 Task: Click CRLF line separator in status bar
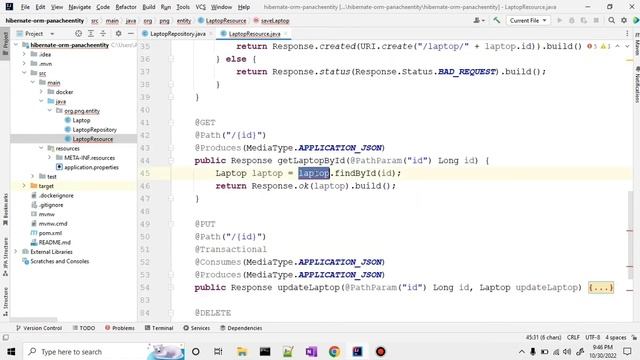(x=573, y=337)
